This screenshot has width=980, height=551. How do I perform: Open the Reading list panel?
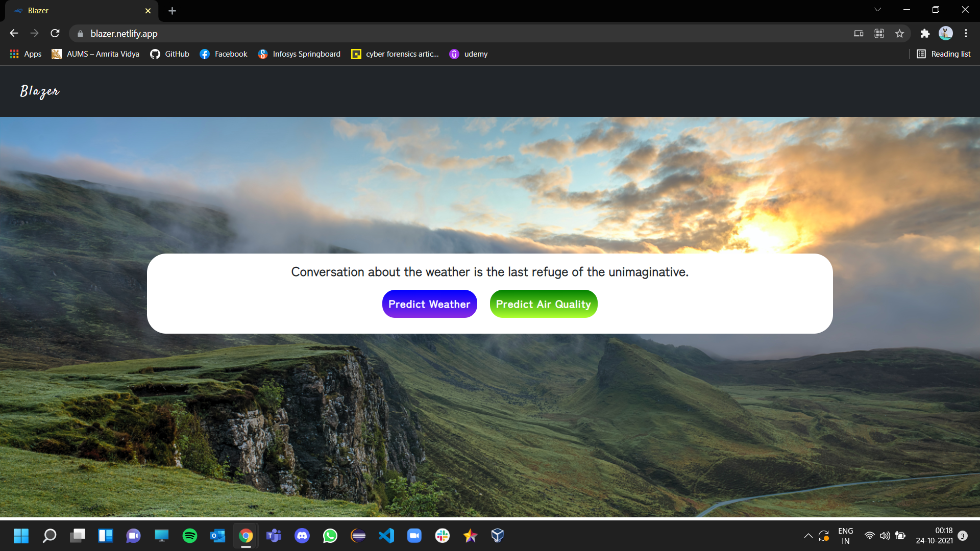click(944, 54)
